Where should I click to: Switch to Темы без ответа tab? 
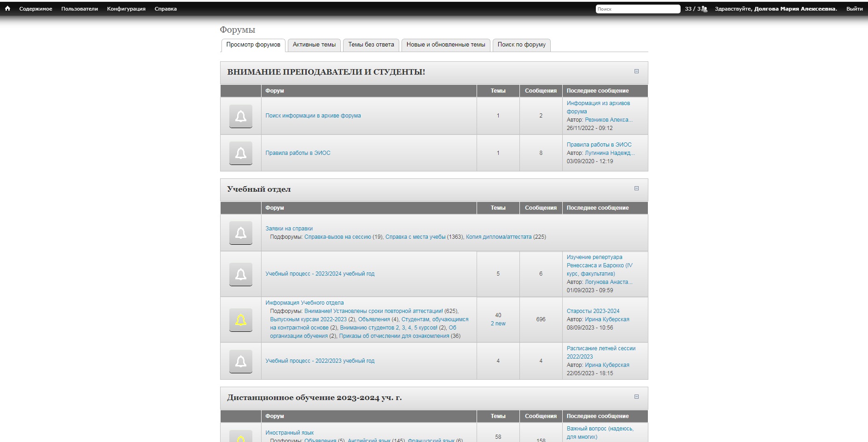point(371,45)
